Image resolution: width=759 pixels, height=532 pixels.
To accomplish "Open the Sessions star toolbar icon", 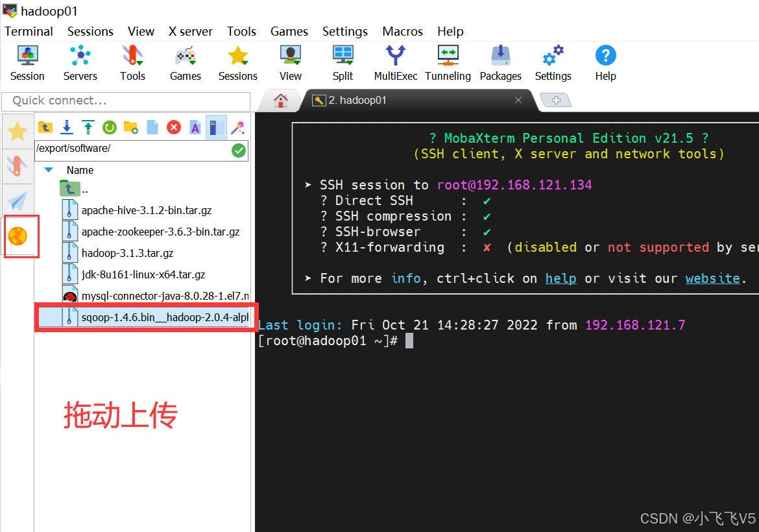I will coord(237,64).
